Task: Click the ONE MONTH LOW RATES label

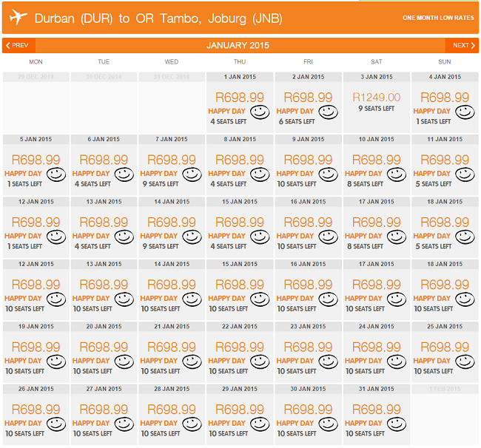Action: tap(438, 18)
